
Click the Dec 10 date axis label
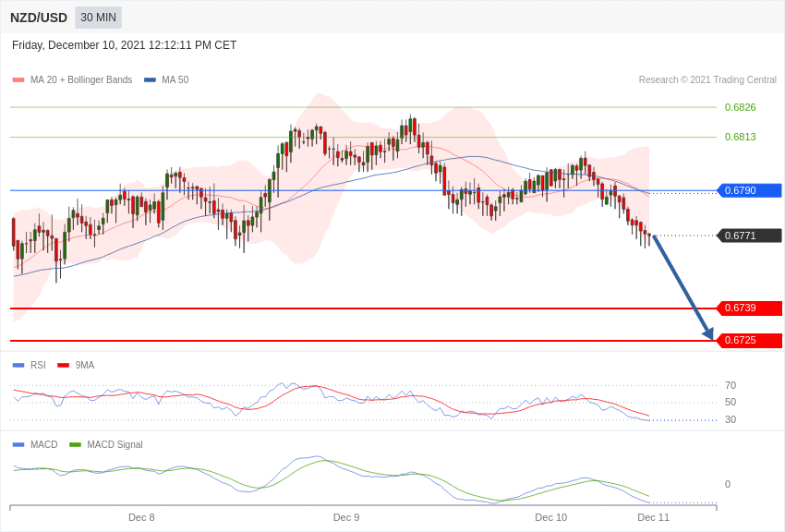click(x=550, y=517)
